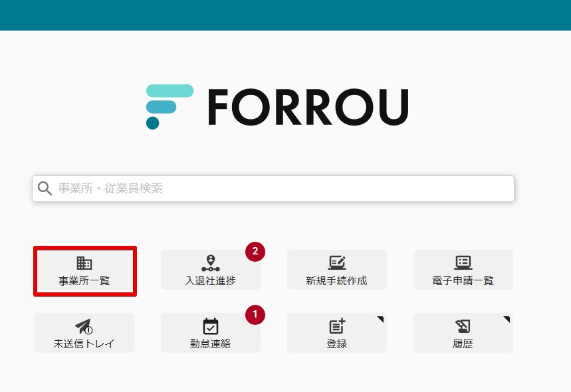Expand the 履歴 menu tile
Screen dimensions: 571x392
click(463, 333)
